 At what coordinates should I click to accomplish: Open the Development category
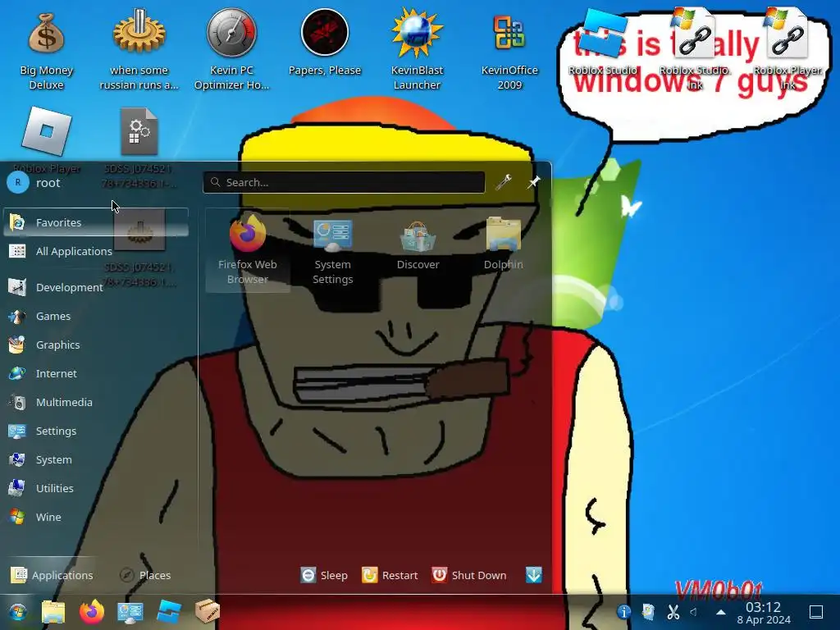coord(96,287)
